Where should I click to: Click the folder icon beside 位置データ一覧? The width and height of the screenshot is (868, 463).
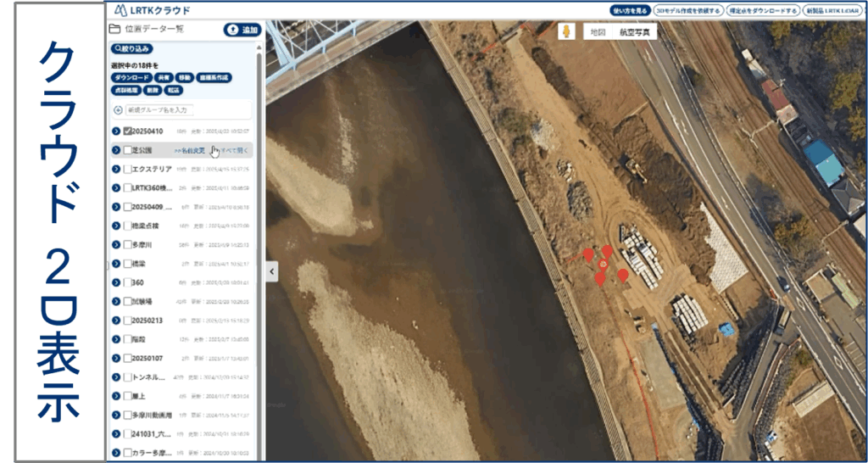[x=114, y=29]
